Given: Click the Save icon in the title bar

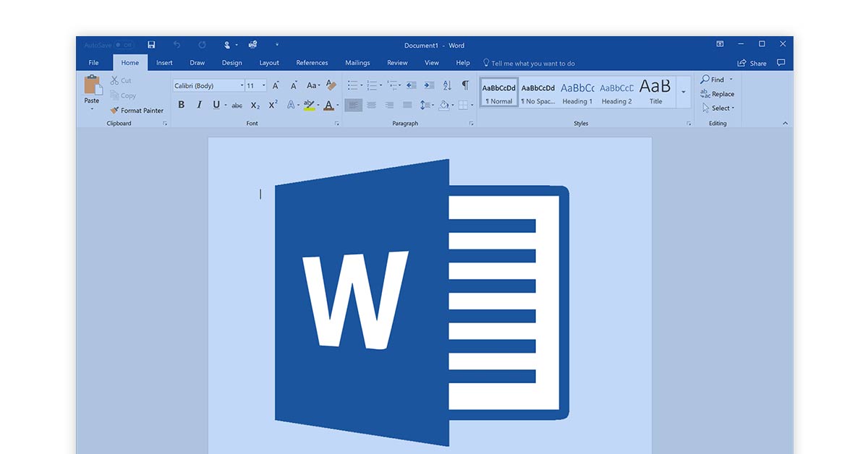Looking at the screenshot, I should click(151, 45).
